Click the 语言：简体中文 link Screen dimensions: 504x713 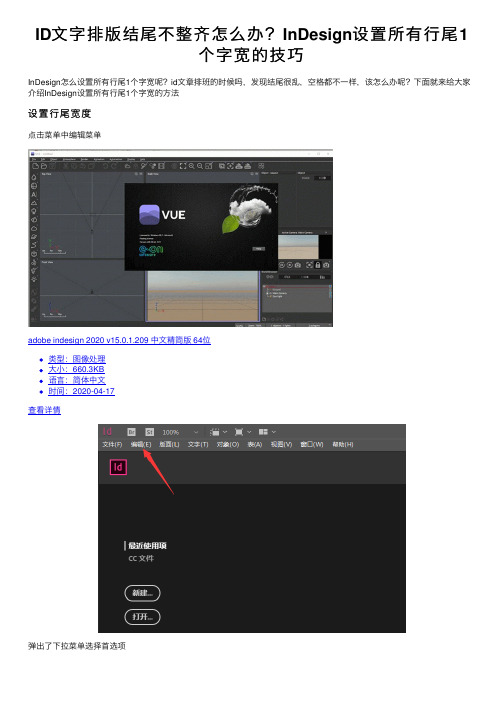pos(77,380)
